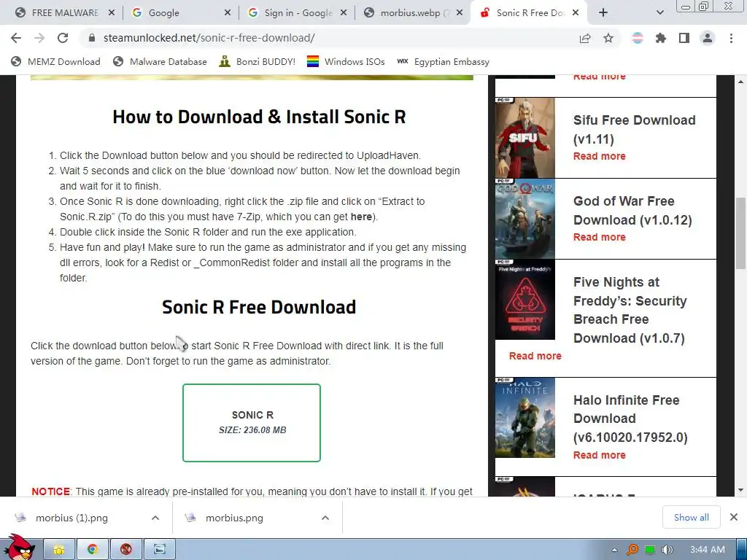
Task: Close the morbius.webp tab
Action: tap(460, 13)
